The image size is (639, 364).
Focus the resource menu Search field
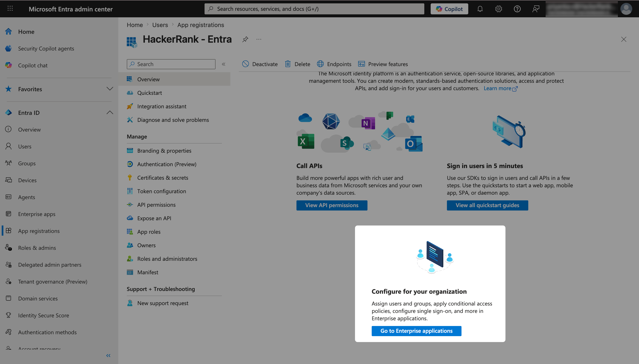[171, 64]
